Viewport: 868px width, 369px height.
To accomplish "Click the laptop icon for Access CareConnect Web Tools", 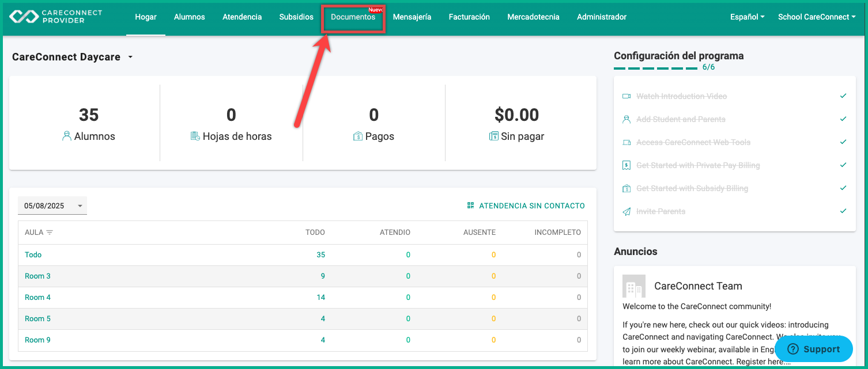I will 627,142.
